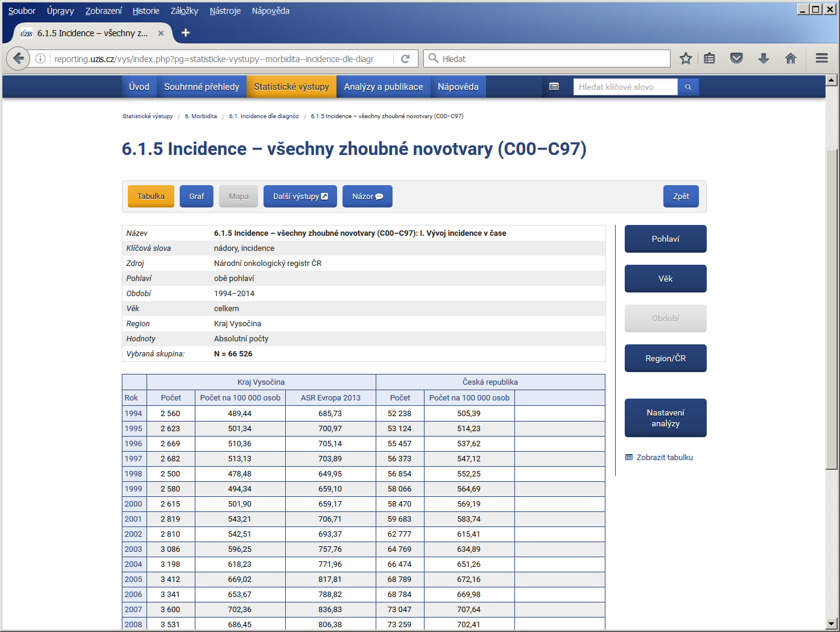This screenshot has height=632, width=840.
Task: Open the Soubor menu
Action: [22, 11]
